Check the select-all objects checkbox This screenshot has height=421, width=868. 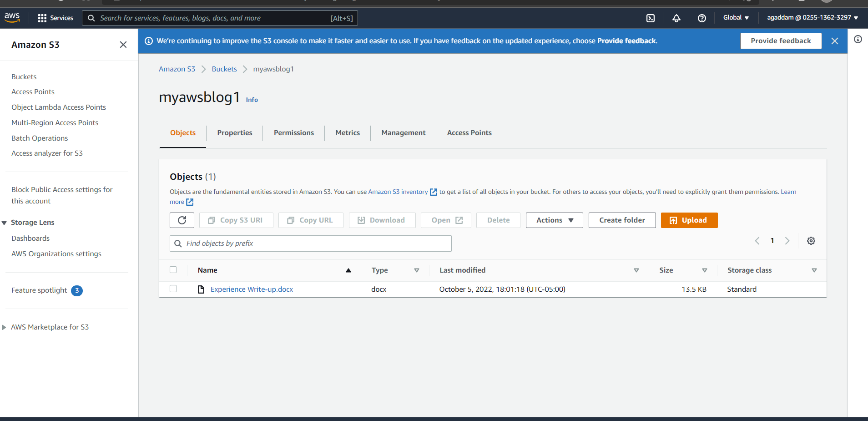[173, 269]
